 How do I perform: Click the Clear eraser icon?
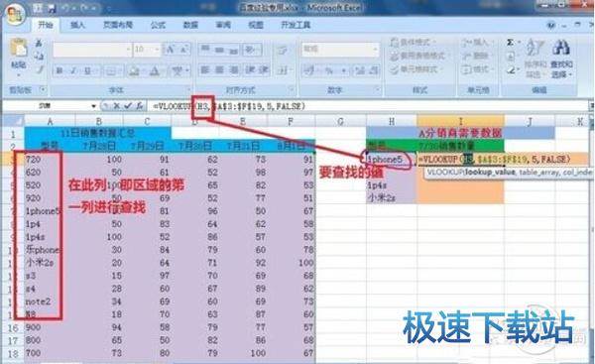tap(511, 70)
